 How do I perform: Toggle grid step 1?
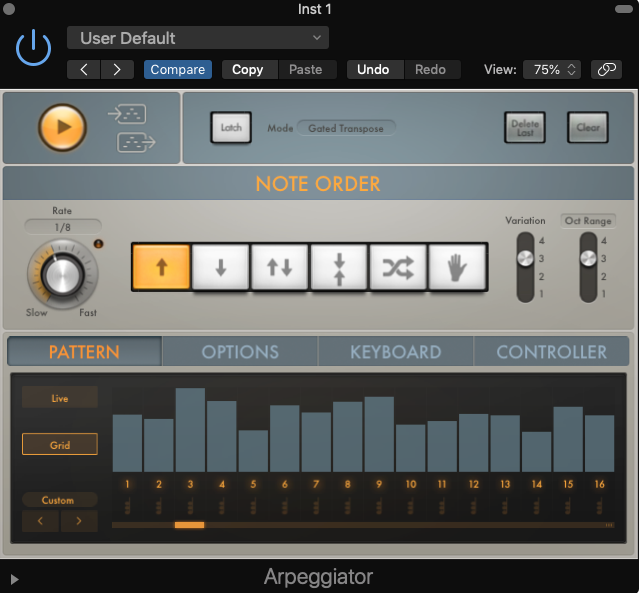pos(127,484)
